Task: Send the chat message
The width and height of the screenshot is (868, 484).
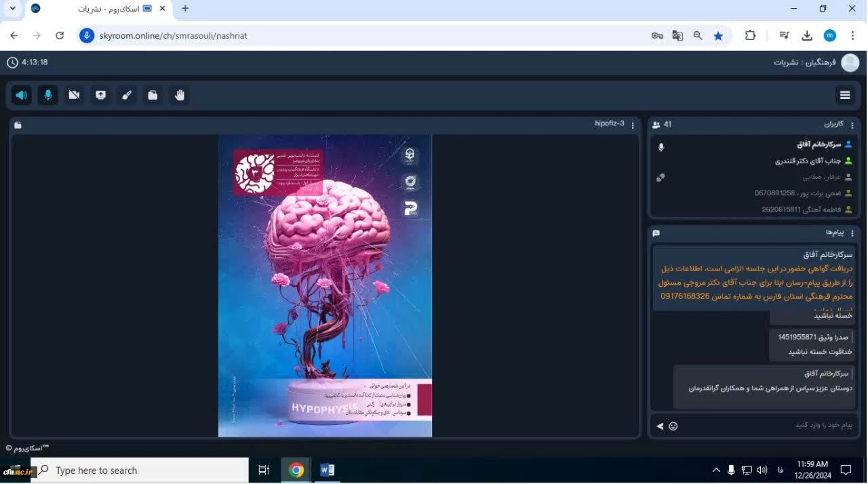Action: click(x=660, y=426)
